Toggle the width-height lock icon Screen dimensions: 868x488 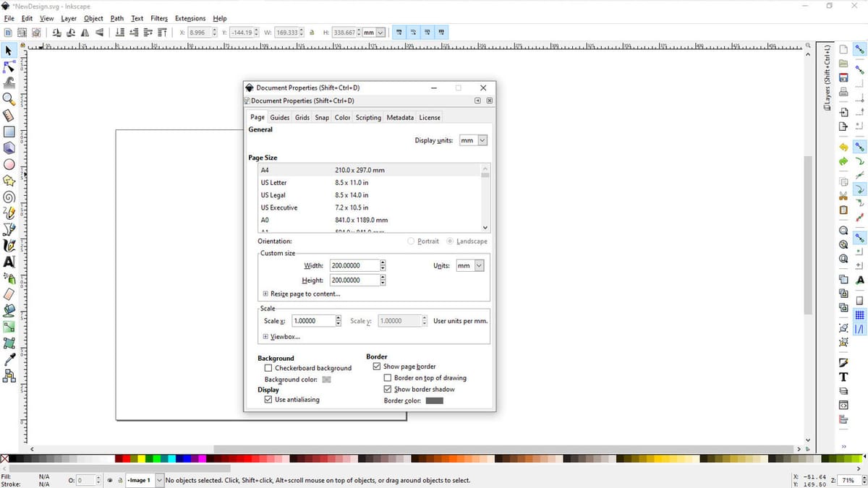coord(312,33)
